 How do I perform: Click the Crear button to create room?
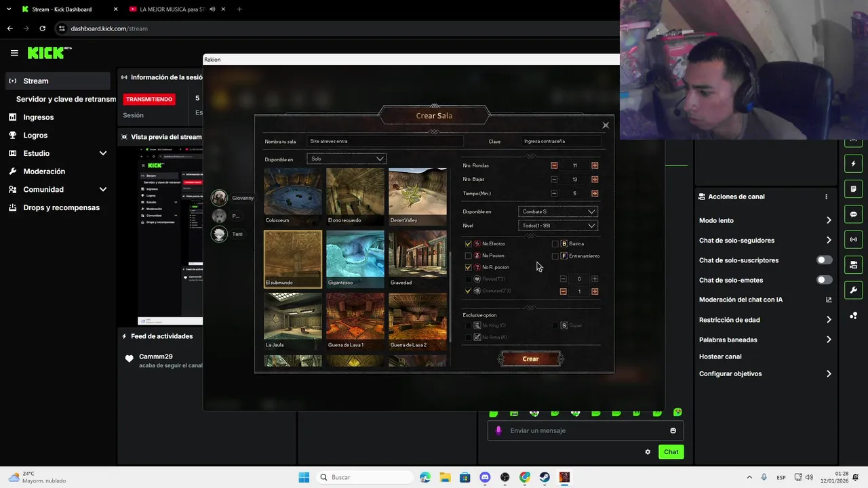point(530,359)
